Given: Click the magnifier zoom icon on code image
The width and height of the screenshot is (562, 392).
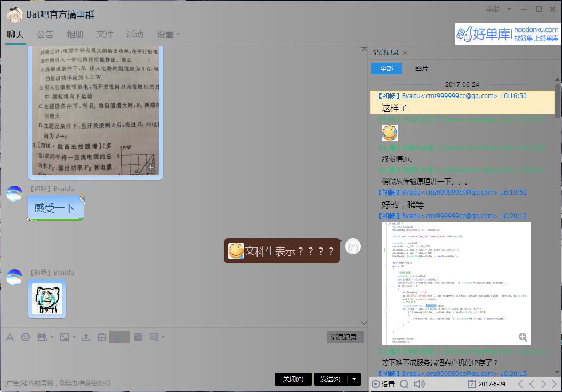Looking at the screenshot, I should [523, 337].
